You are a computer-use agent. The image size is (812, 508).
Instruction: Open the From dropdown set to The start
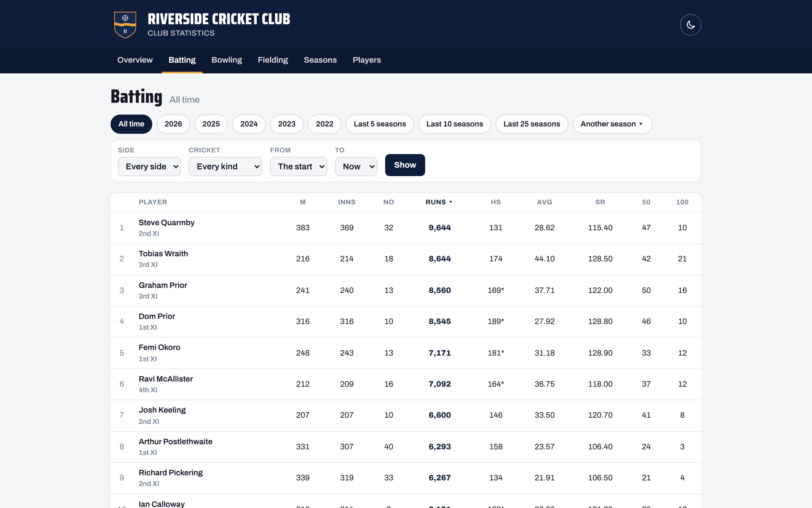point(299,166)
